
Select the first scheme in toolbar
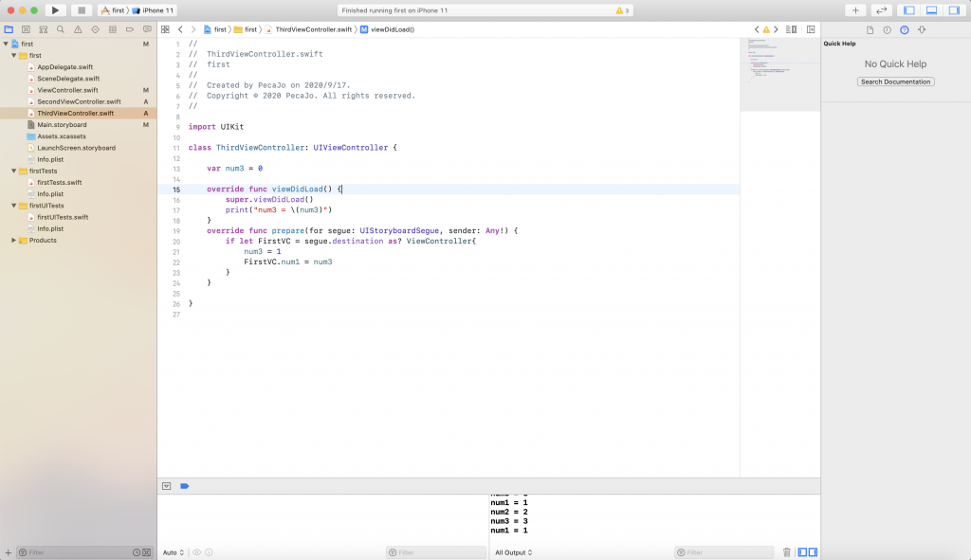pyautogui.click(x=114, y=10)
